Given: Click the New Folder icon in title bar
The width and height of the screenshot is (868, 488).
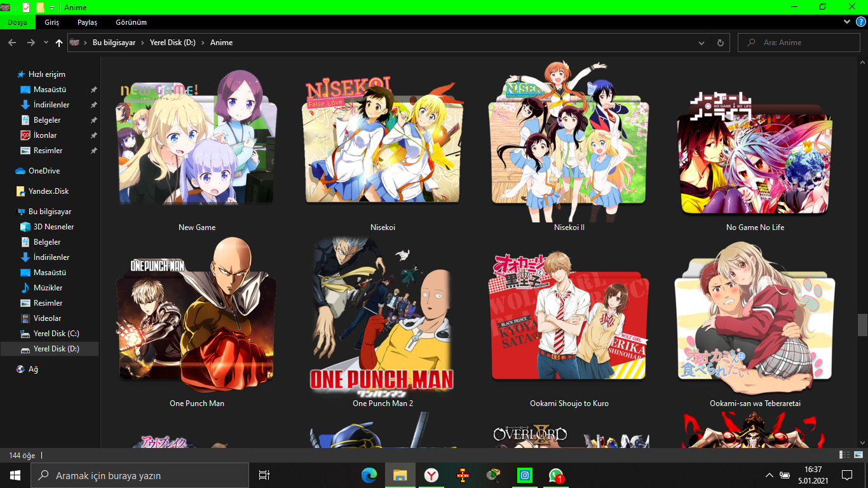Looking at the screenshot, I should point(40,7).
